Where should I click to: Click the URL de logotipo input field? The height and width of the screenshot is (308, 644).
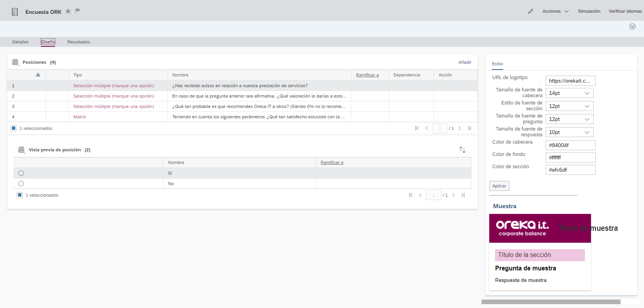coord(570,81)
